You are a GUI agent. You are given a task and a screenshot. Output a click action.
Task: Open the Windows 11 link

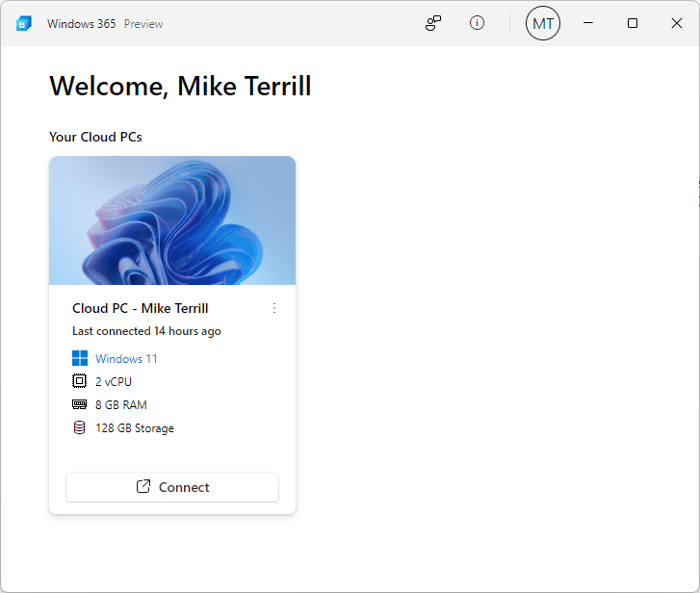tap(126, 359)
